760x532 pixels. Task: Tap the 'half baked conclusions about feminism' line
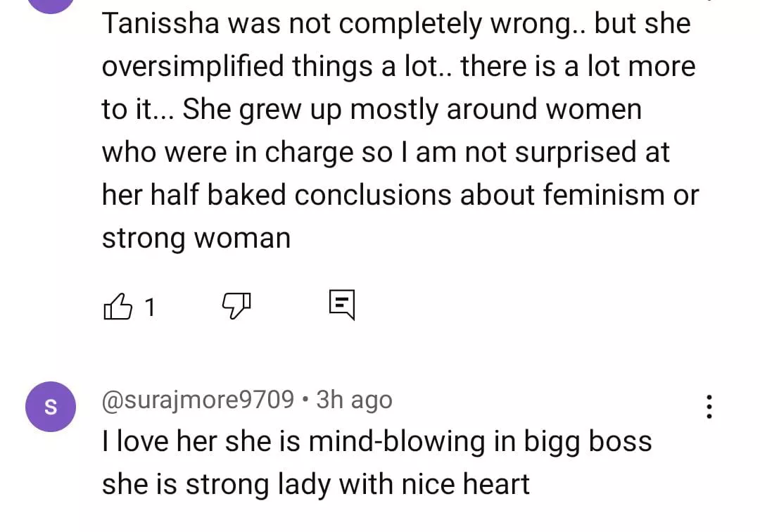coord(400,195)
